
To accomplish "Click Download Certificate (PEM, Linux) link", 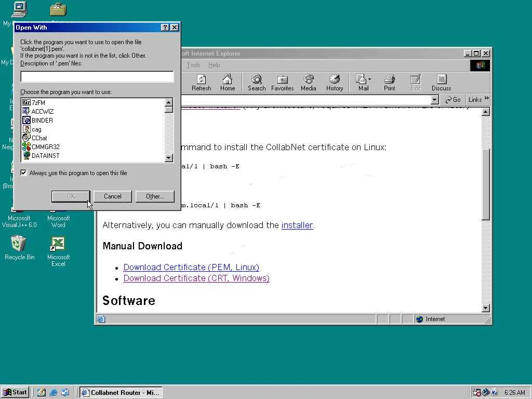I will 191,268.
